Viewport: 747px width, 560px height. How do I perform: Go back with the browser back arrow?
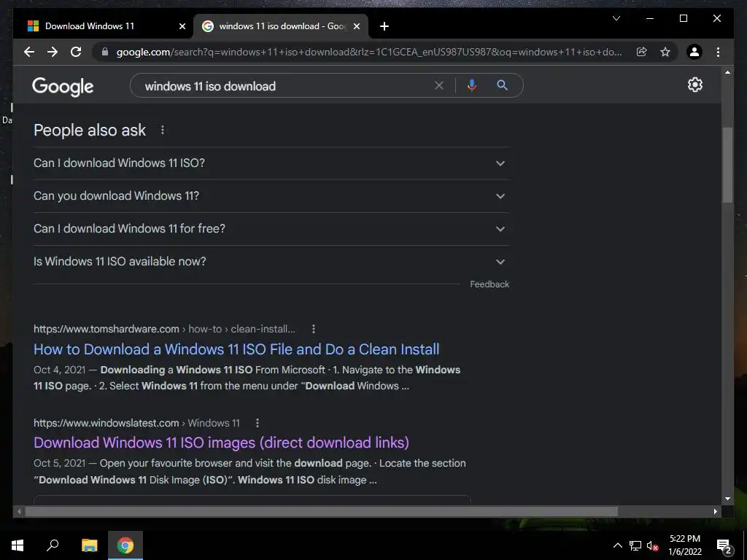(x=29, y=52)
